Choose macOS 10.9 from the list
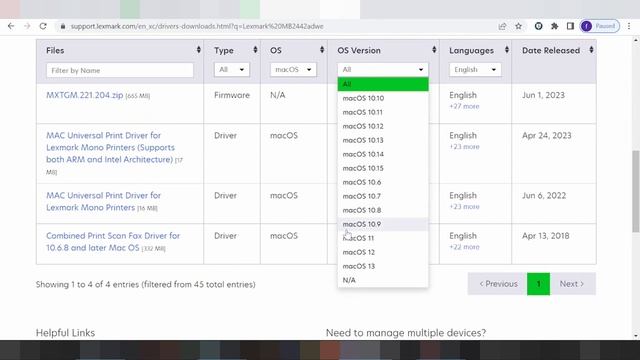Screen dimensions: 640x360 [383, 224]
